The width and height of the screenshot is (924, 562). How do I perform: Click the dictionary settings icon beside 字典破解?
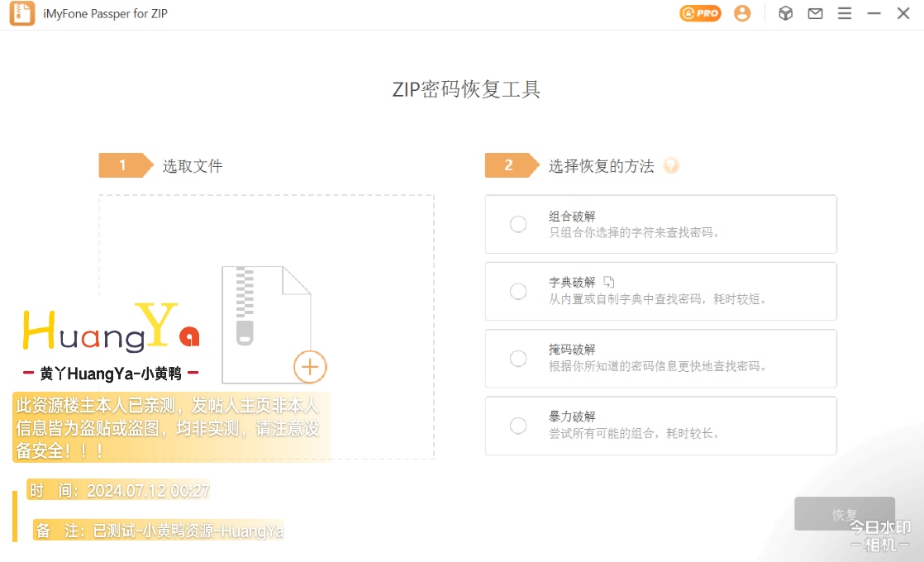pos(609,282)
